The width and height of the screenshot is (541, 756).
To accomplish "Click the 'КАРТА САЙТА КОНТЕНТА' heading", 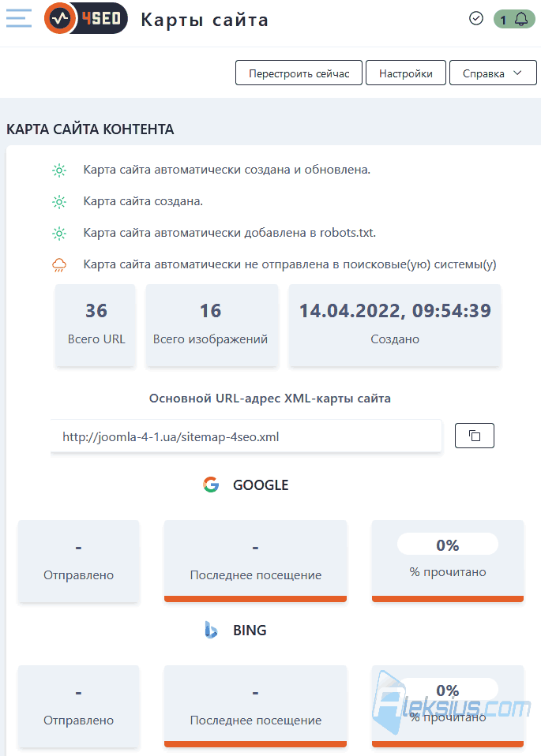I will 90,129.
